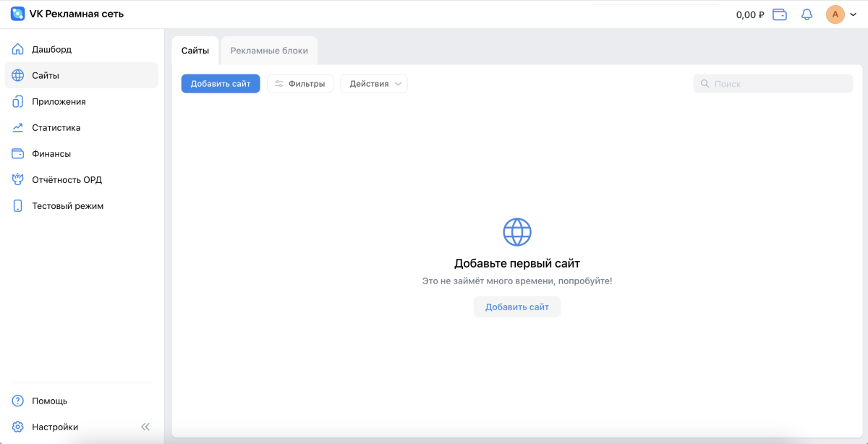
Task: Click the Статистика chart icon
Action: pyautogui.click(x=18, y=128)
